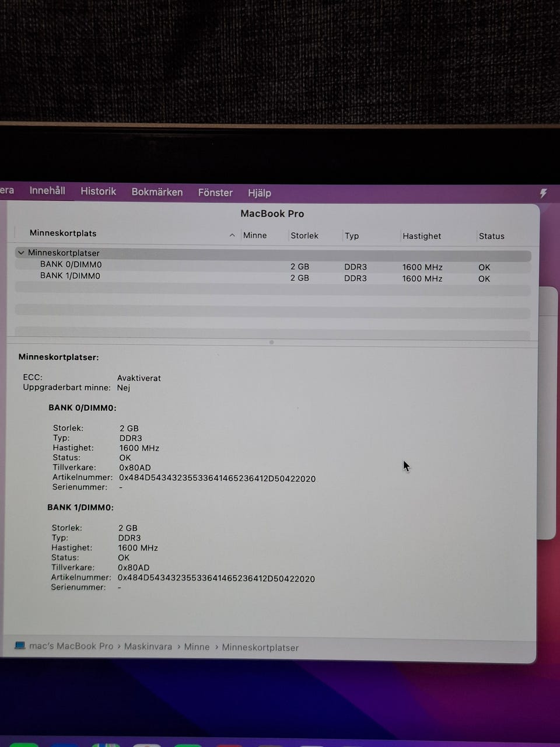Click the Minne column header
Screen dimensions: 560x747
[x=255, y=235]
